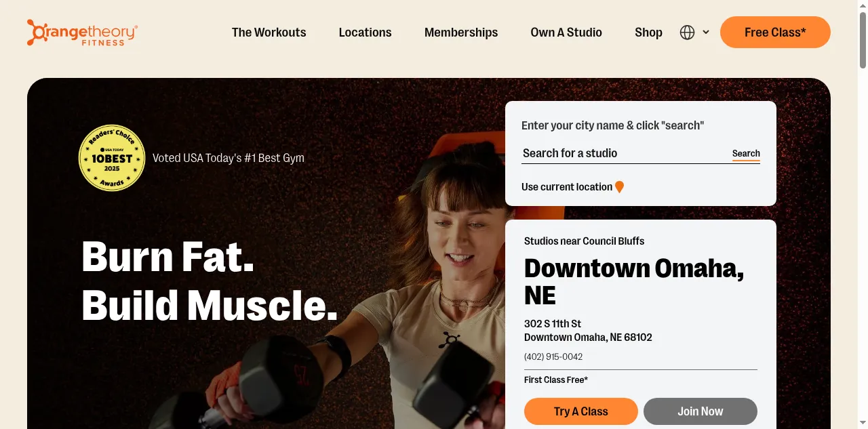Call the (402) 915-0042 phone number

click(x=553, y=356)
